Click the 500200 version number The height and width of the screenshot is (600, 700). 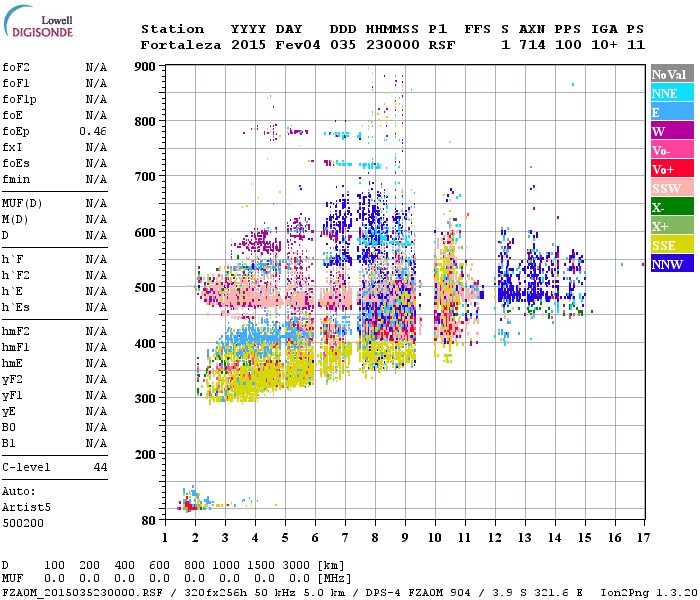(23, 523)
